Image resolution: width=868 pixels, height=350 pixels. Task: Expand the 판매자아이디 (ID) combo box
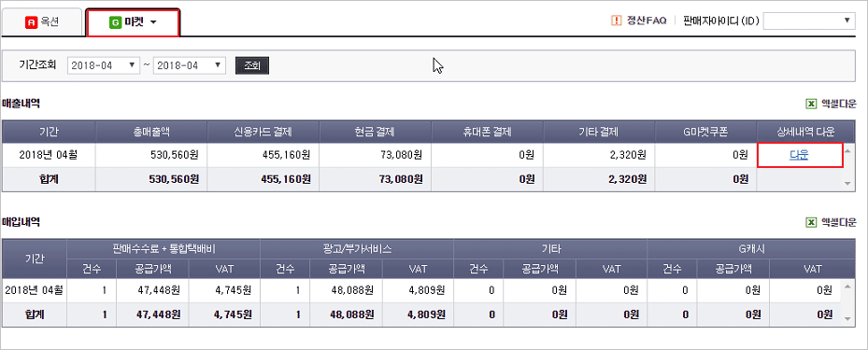pos(809,21)
